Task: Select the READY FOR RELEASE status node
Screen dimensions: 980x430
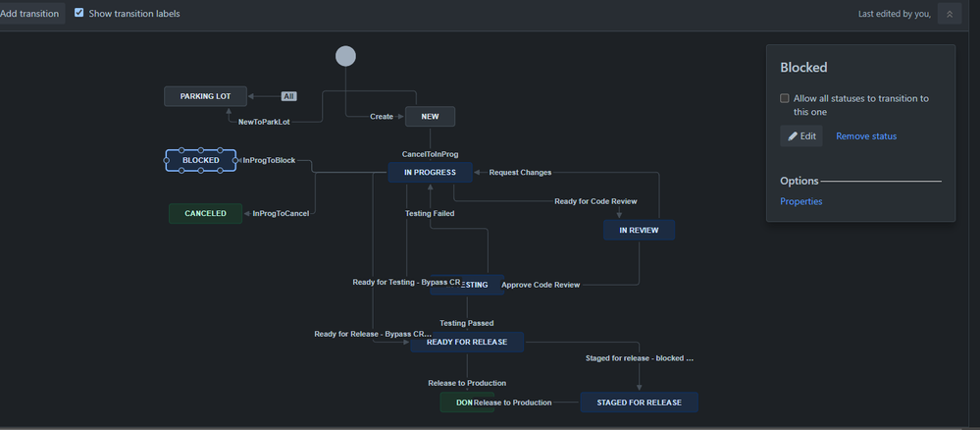Action: tap(467, 342)
